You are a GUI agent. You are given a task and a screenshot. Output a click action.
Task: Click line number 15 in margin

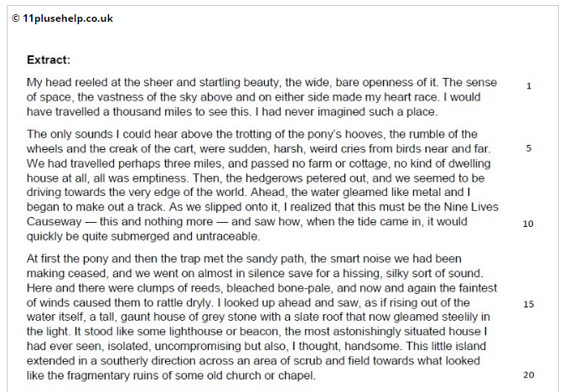click(x=529, y=304)
